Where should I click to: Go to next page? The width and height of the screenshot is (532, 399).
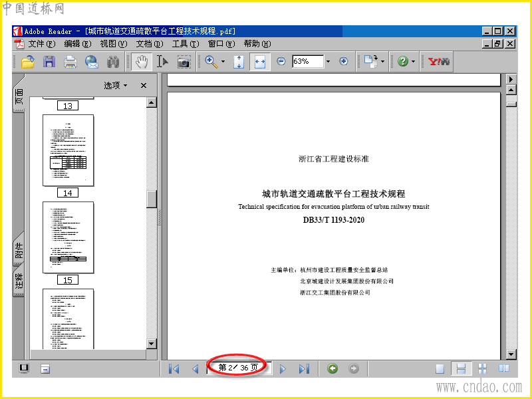click(283, 369)
